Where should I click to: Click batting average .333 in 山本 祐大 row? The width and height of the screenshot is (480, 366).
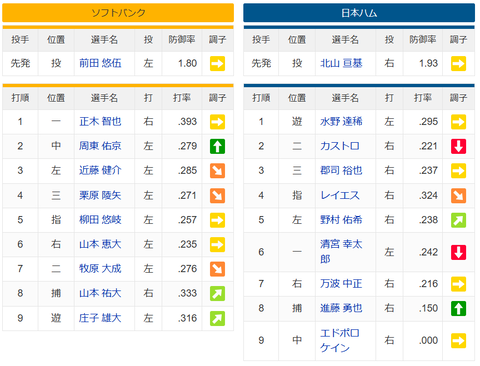(x=187, y=293)
